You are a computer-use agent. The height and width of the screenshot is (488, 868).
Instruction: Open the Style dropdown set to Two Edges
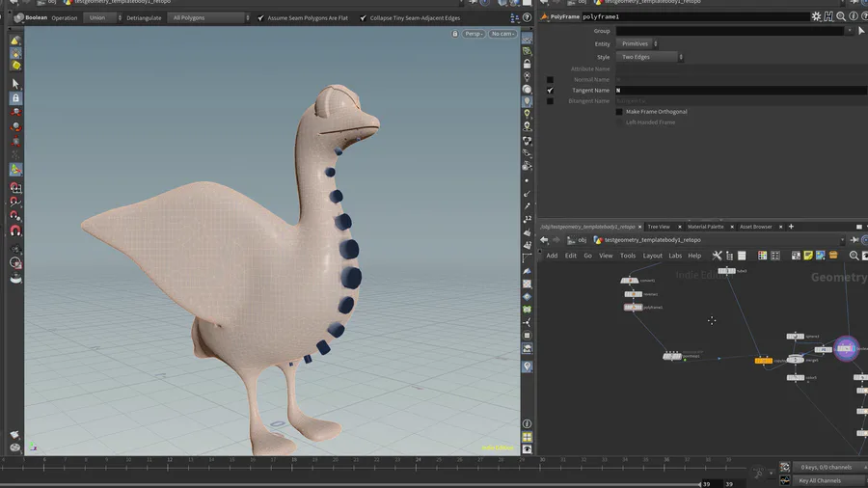(x=650, y=57)
